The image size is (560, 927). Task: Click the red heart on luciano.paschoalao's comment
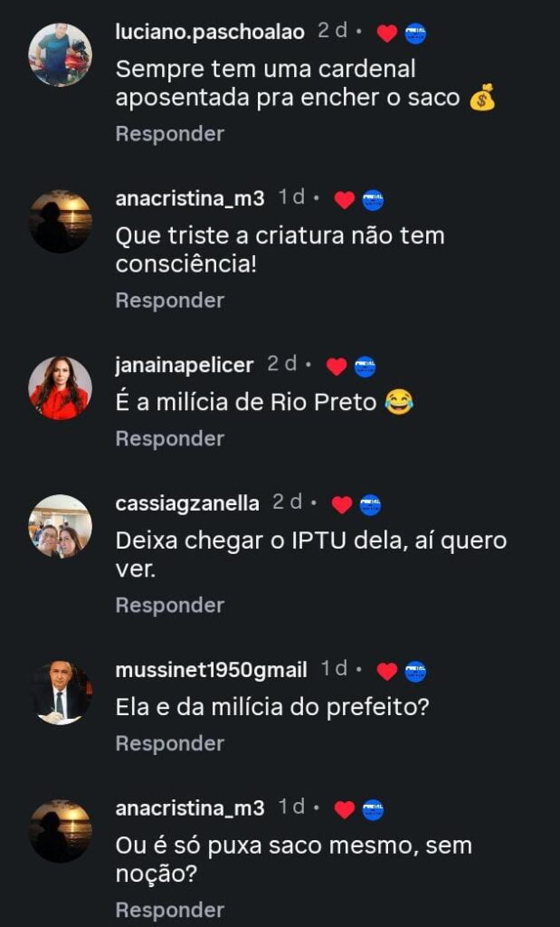click(x=387, y=33)
